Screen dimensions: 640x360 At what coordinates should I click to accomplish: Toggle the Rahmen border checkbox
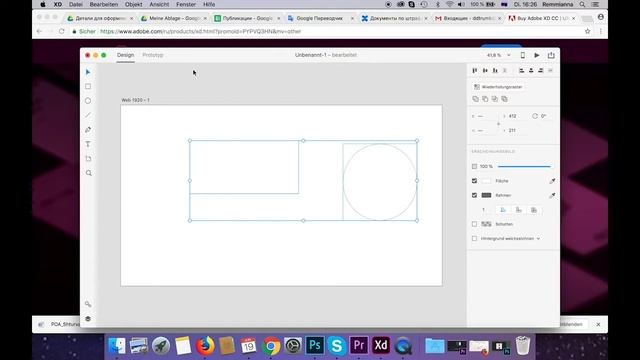point(474,196)
